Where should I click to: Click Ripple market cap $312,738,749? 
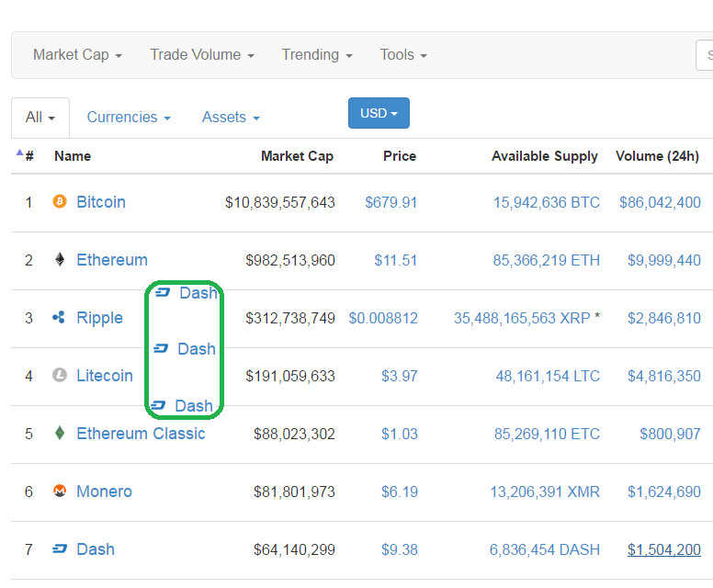pos(290,318)
